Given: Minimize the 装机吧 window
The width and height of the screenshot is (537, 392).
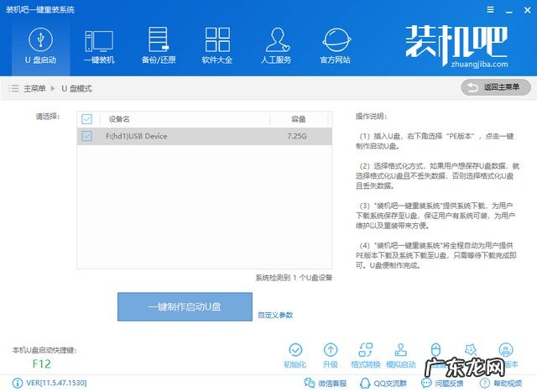Looking at the screenshot, I should point(509,10).
